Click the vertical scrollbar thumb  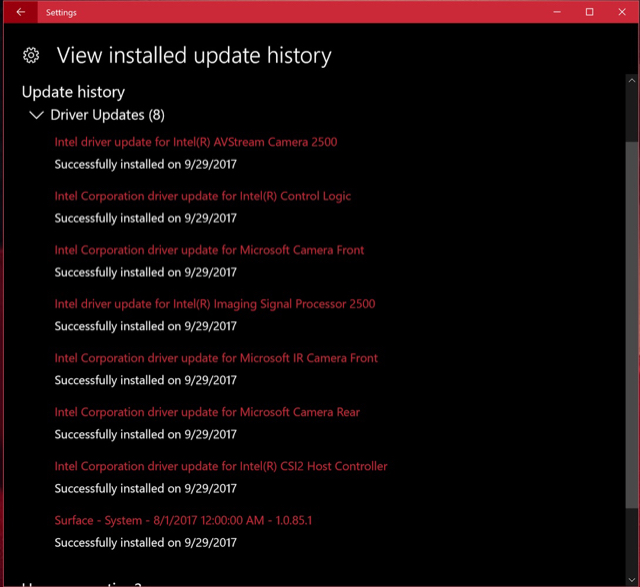[x=632, y=325]
